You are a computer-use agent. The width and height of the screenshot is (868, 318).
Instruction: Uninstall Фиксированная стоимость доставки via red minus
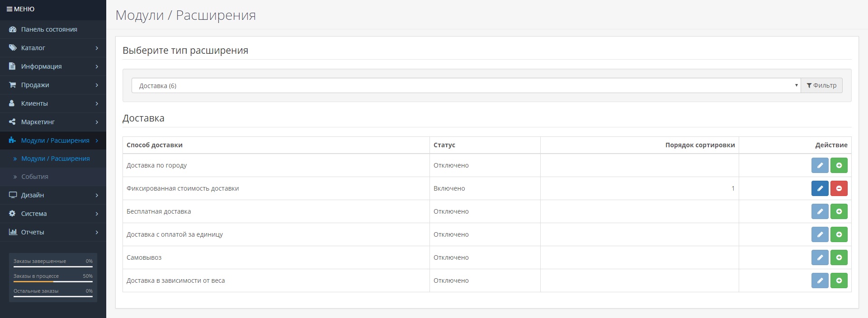[839, 188]
